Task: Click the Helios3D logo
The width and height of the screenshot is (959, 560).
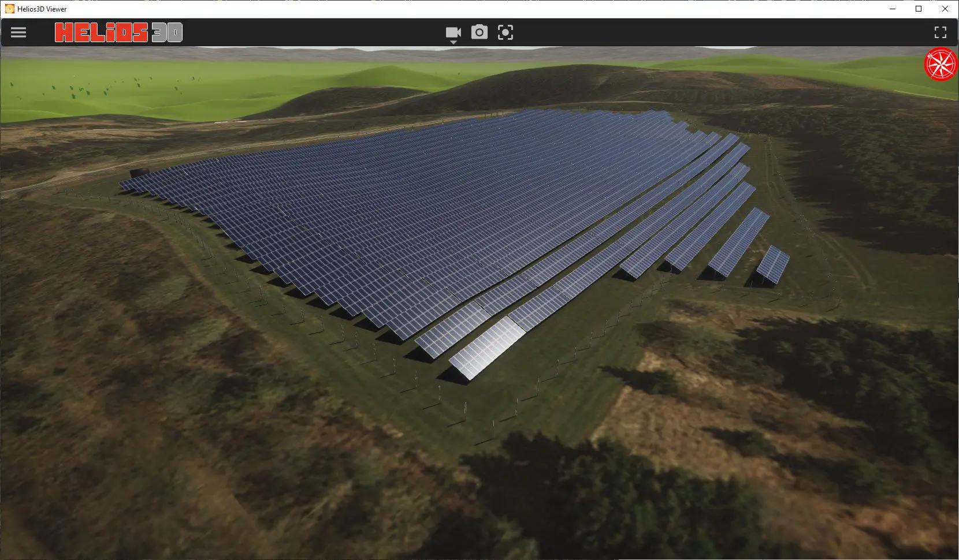Action: [x=118, y=32]
